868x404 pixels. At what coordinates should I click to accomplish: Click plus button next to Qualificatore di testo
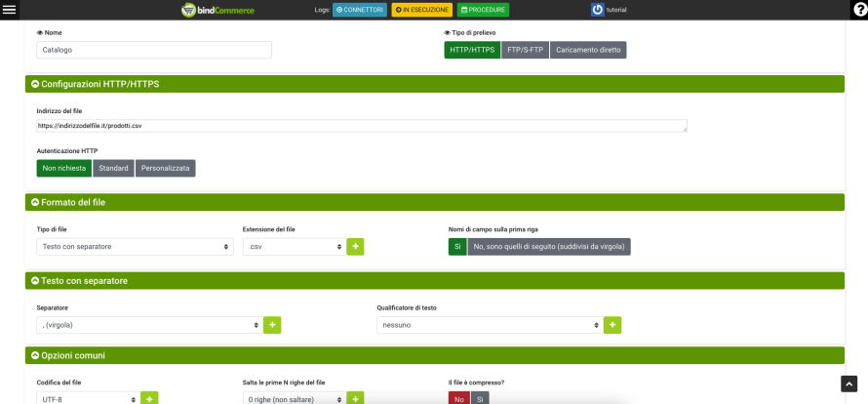click(612, 325)
